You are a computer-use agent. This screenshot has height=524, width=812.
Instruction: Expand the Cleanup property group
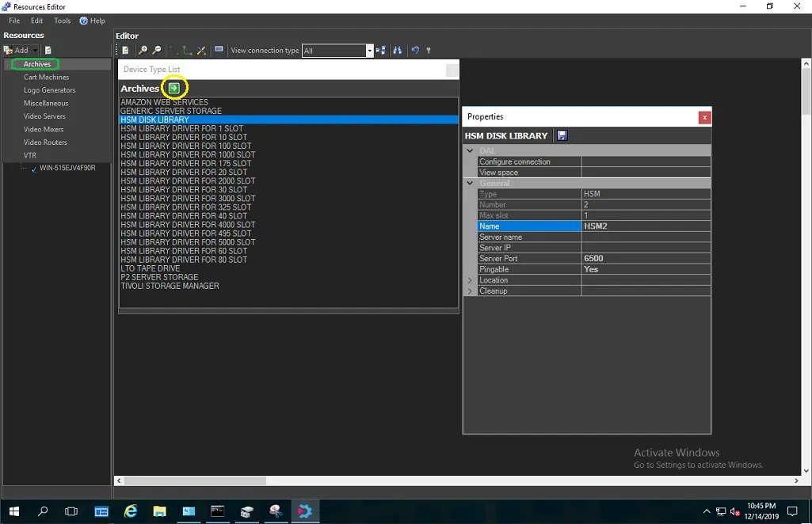coord(470,291)
